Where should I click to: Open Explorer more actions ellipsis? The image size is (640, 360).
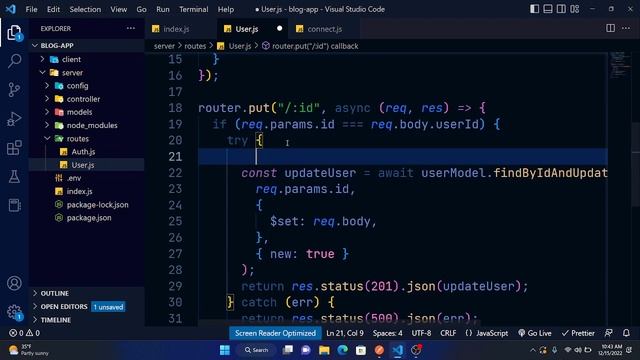[131, 29]
